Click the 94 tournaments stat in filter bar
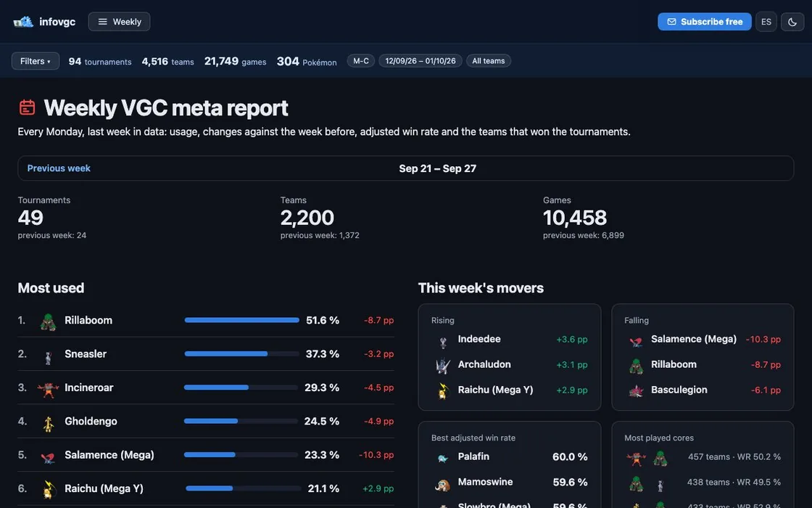Screen dimensions: 812x508 100,62
